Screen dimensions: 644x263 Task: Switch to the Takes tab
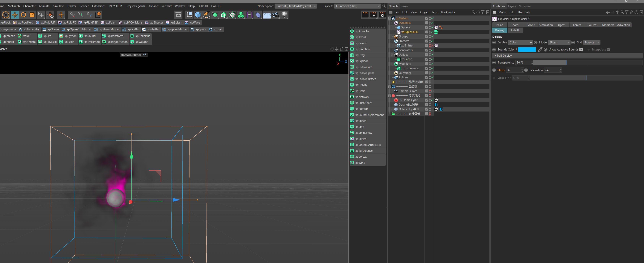[404, 6]
